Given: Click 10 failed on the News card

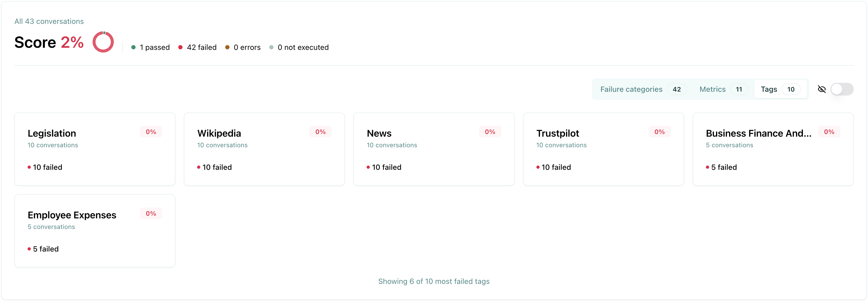Looking at the screenshot, I should point(387,167).
